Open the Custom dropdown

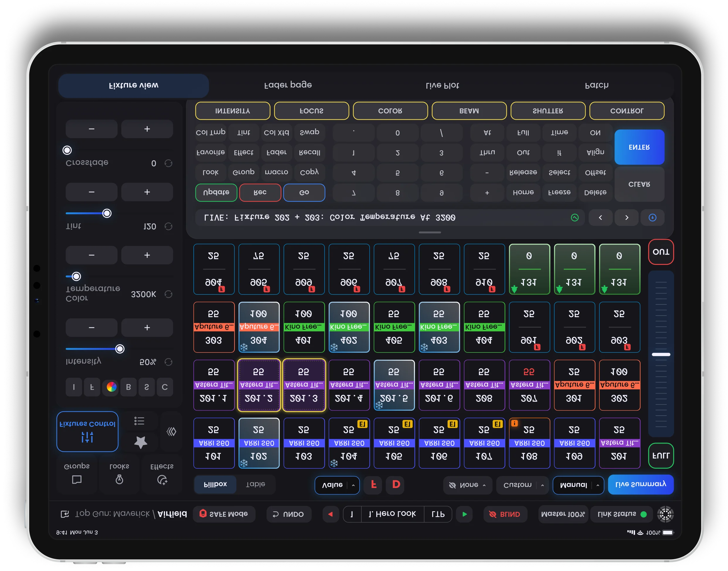pyautogui.click(x=522, y=485)
